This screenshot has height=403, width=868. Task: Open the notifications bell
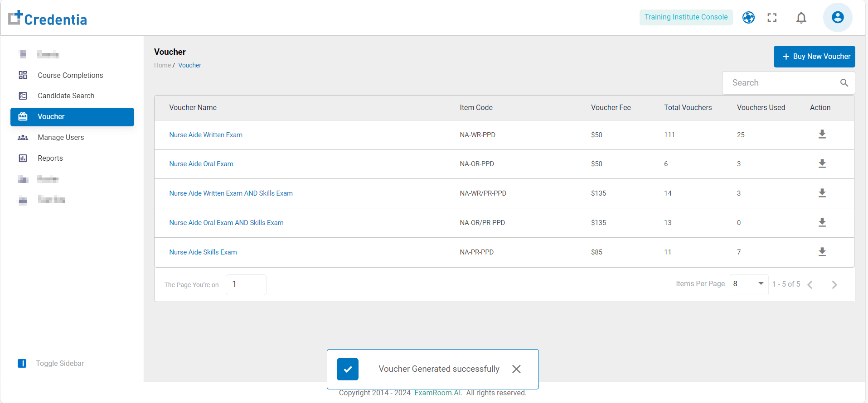click(801, 18)
